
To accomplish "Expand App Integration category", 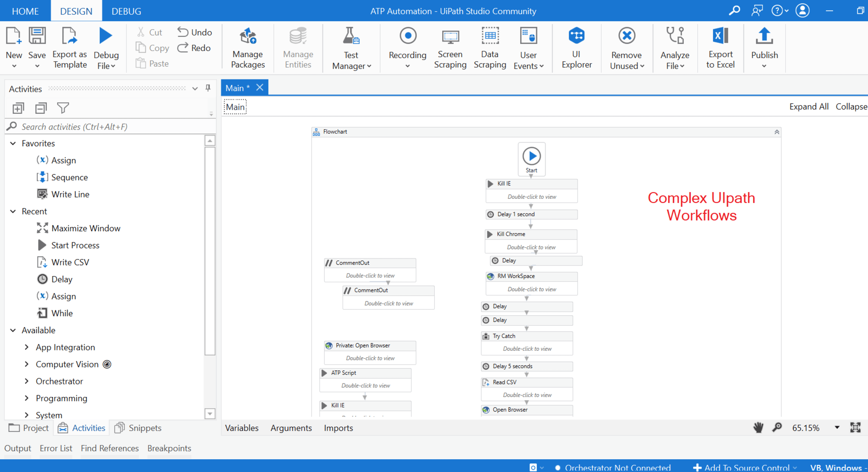I will [27, 347].
